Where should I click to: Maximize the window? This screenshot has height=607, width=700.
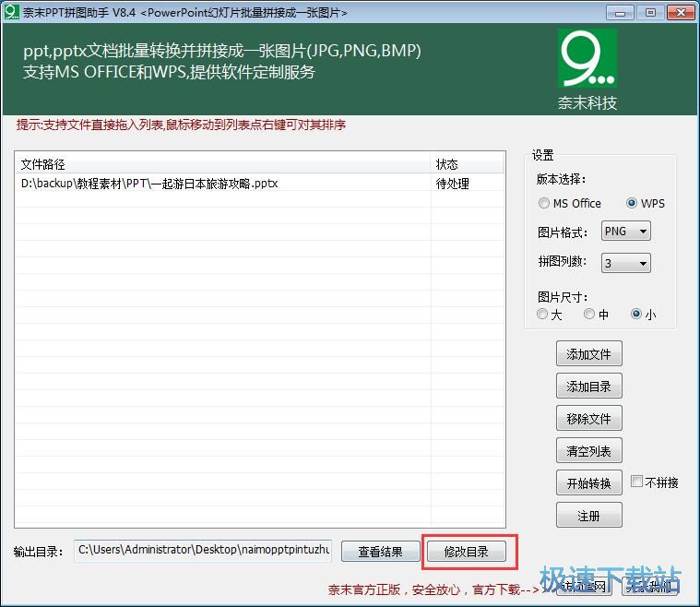[x=650, y=13]
